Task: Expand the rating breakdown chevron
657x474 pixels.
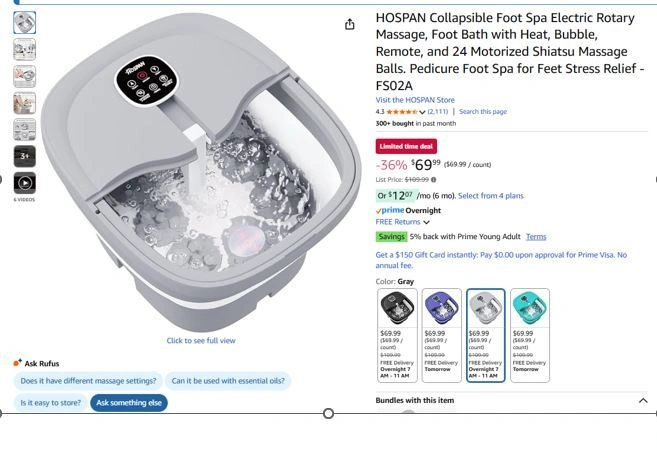Action: 422,112
